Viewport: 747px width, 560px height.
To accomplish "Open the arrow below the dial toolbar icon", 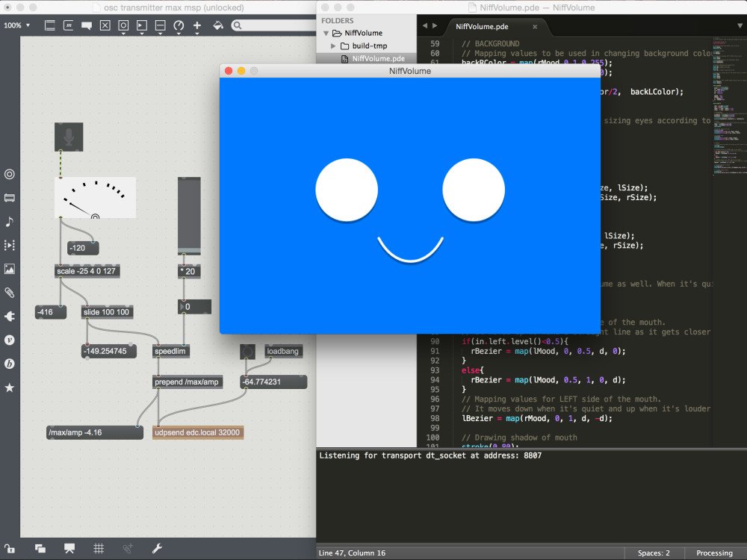I will click(x=179, y=34).
